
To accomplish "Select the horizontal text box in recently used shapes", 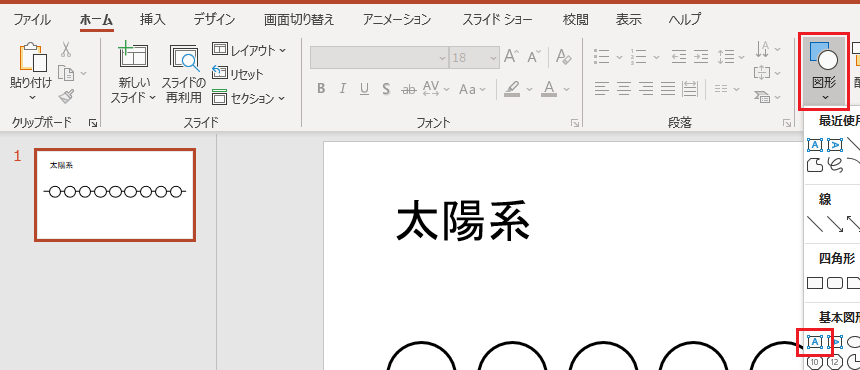I will (x=815, y=145).
